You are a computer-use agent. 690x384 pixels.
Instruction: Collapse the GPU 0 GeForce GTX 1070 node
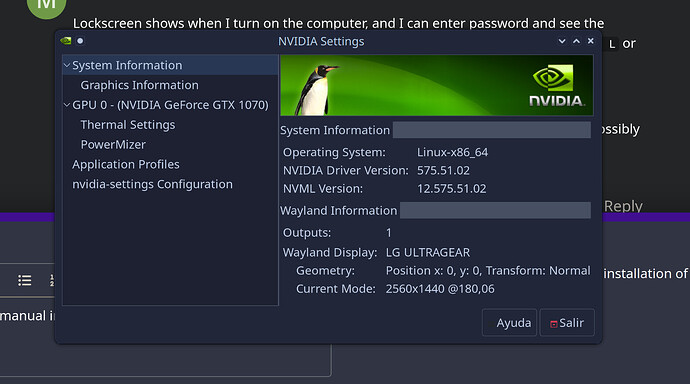click(x=67, y=105)
